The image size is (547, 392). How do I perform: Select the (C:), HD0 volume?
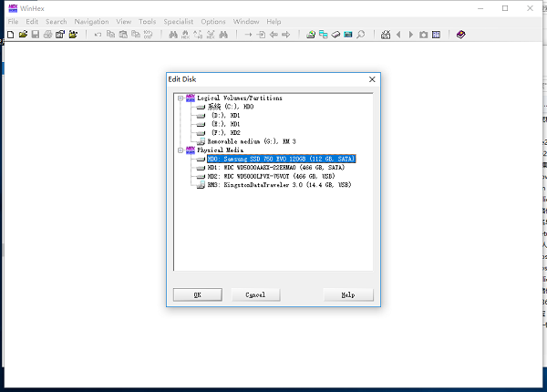(231, 107)
